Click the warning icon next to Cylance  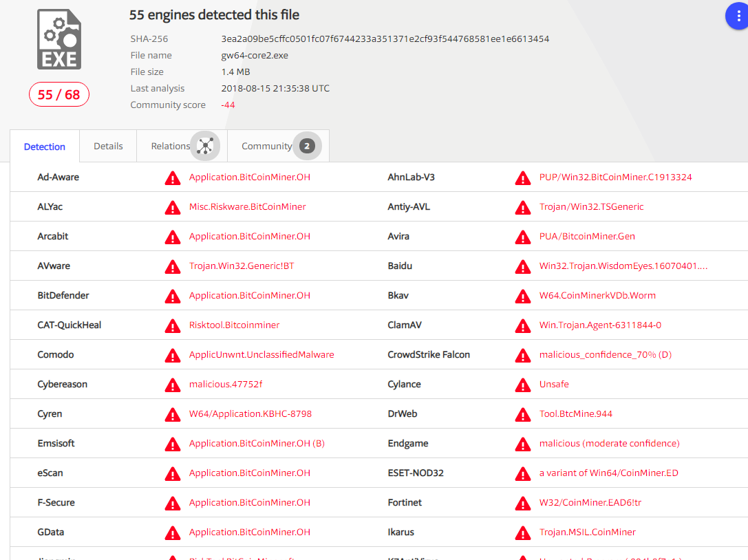pos(523,385)
